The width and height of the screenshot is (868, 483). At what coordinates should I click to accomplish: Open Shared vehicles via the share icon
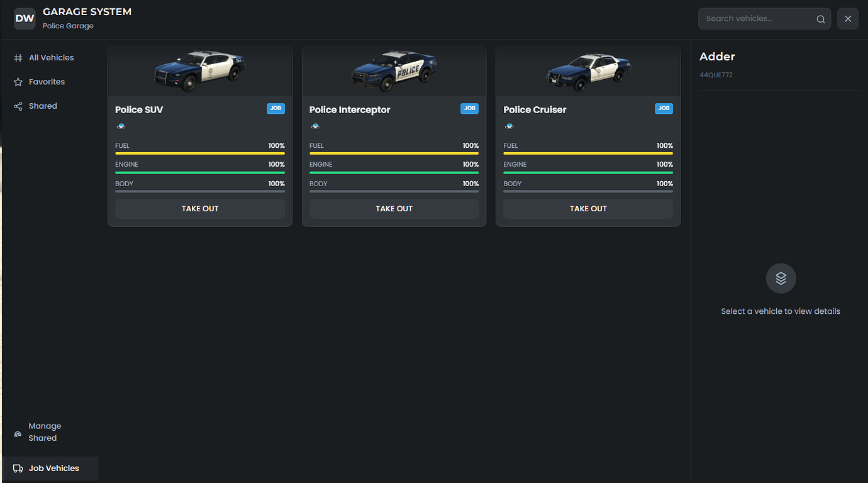pyautogui.click(x=18, y=106)
